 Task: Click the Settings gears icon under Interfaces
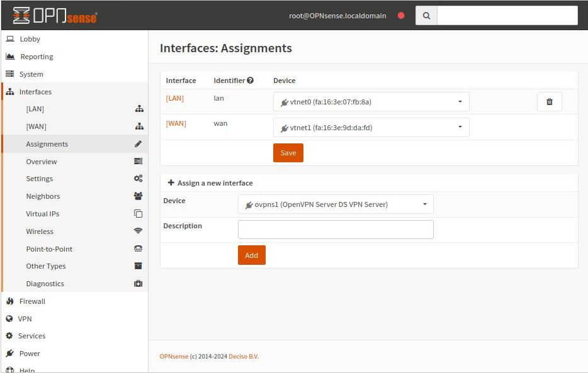click(x=137, y=178)
